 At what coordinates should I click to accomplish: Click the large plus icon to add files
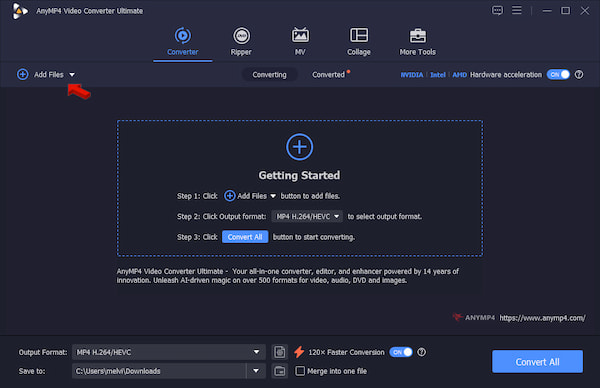coord(300,147)
